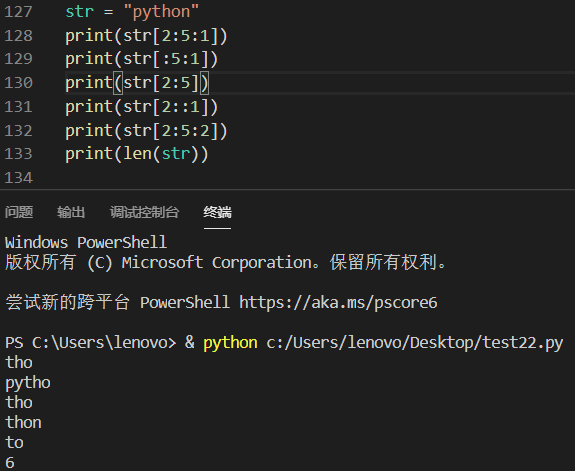Click line number 127 in the gutter
575x471 pixels.
click(18, 12)
